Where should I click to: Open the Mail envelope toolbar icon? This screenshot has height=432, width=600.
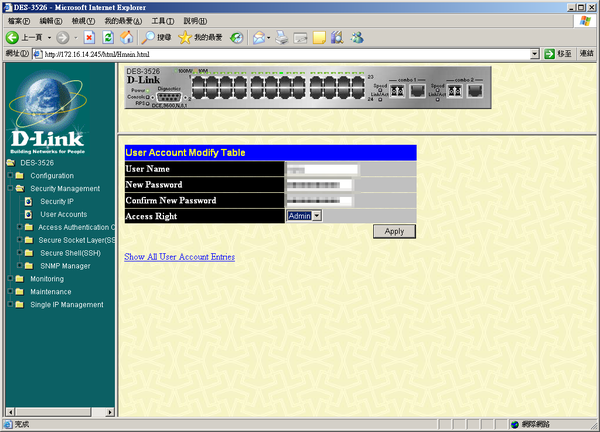[259, 37]
